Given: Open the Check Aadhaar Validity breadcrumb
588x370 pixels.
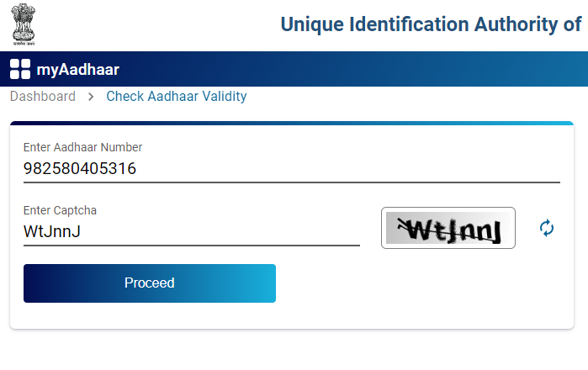Looking at the screenshot, I should [x=176, y=97].
